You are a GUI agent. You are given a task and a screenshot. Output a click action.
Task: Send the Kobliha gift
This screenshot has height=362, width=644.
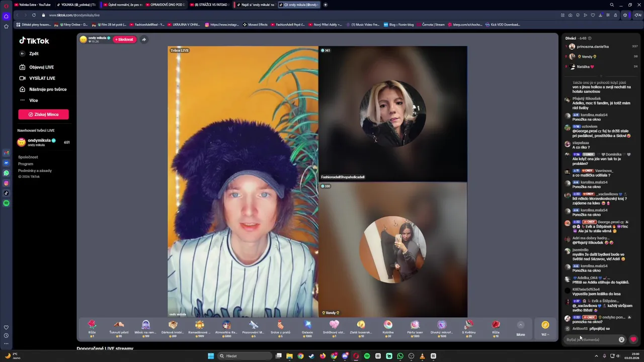(x=388, y=328)
